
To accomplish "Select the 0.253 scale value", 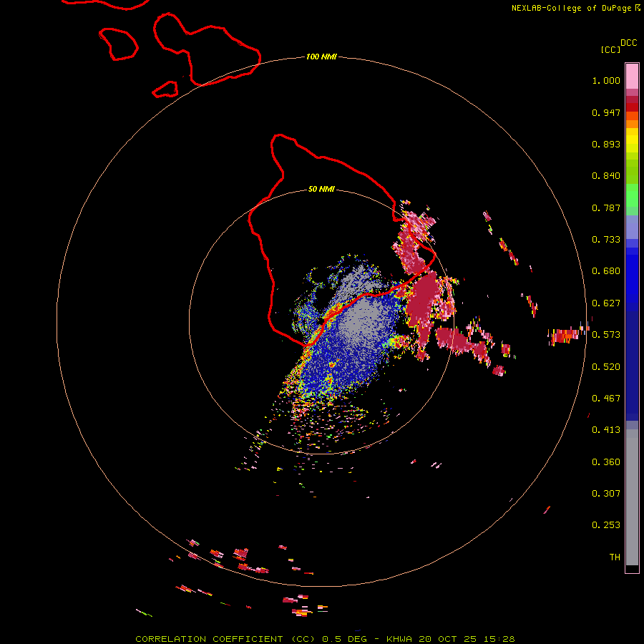I will [x=606, y=525].
